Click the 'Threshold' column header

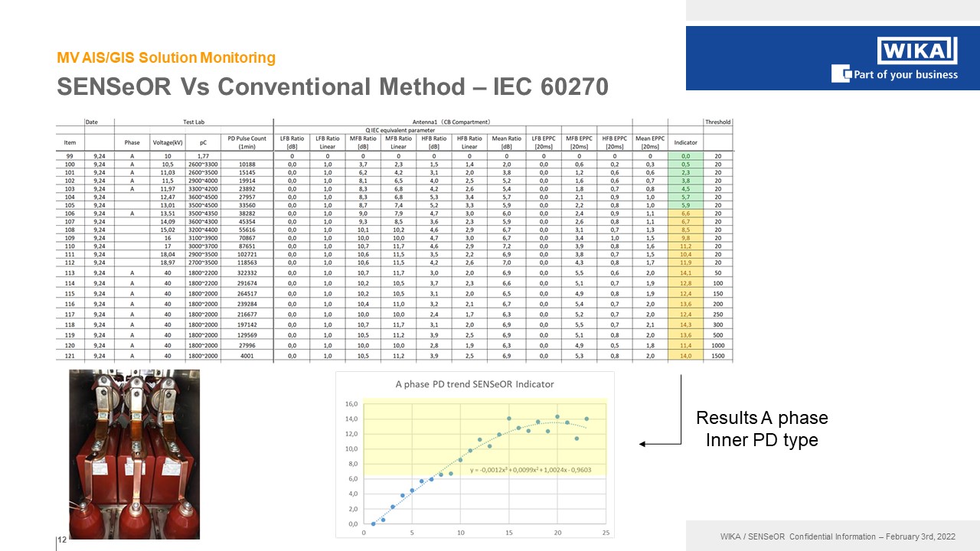click(x=718, y=122)
